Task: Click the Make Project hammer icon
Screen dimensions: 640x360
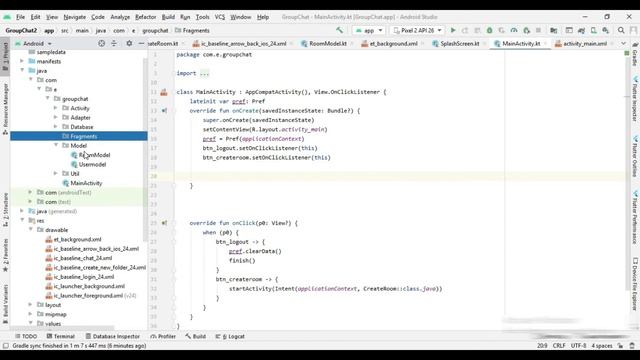Action: [x=339, y=30]
